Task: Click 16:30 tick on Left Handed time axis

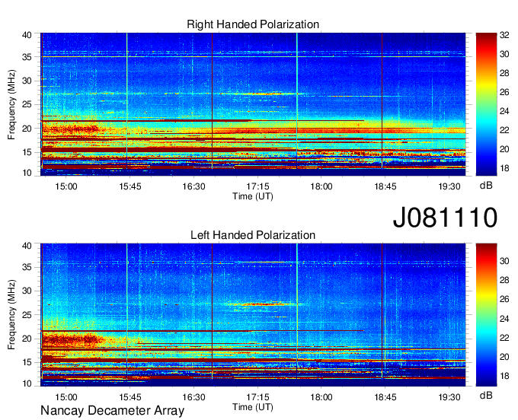Action: (x=194, y=397)
